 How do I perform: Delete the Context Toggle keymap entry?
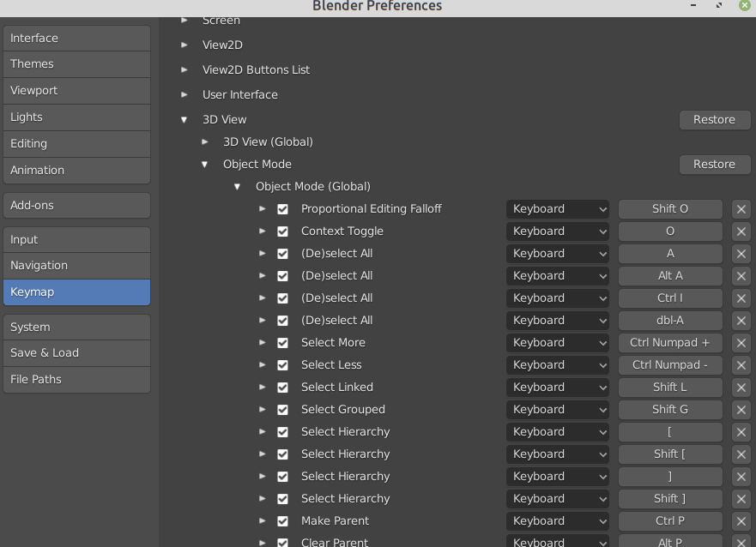[741, 231]
